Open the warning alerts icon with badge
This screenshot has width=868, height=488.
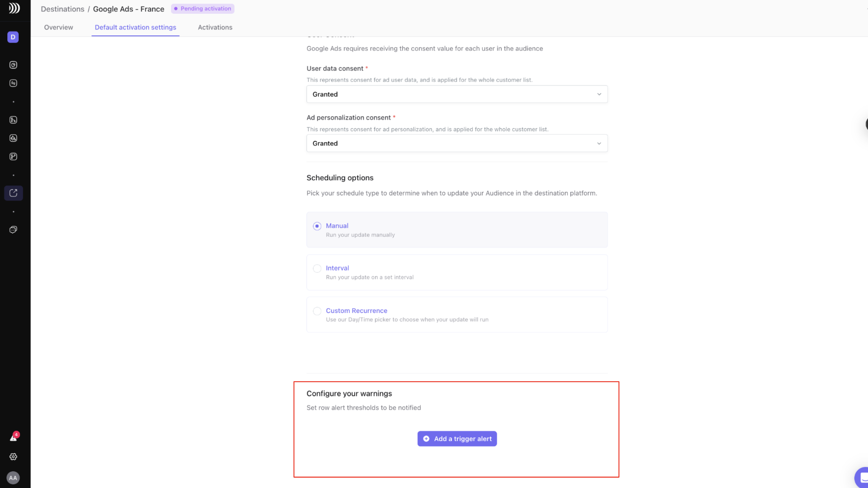point(13,438)
